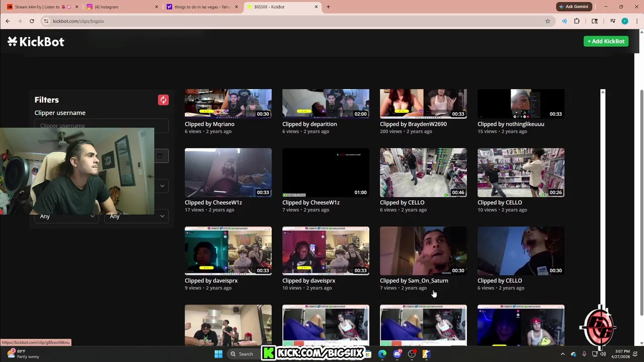Open a new browser tab with plus icon

328,7
